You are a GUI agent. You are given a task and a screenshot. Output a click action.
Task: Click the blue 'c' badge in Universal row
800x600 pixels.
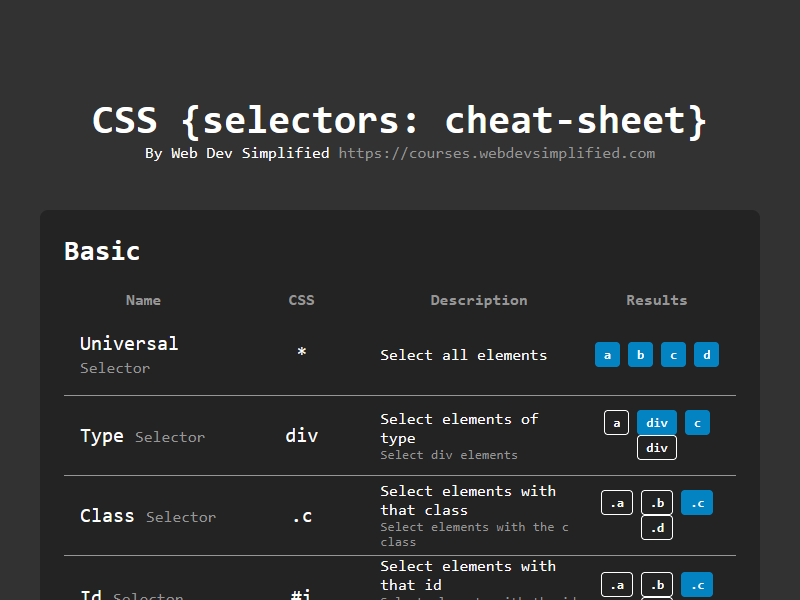[673, 355]
